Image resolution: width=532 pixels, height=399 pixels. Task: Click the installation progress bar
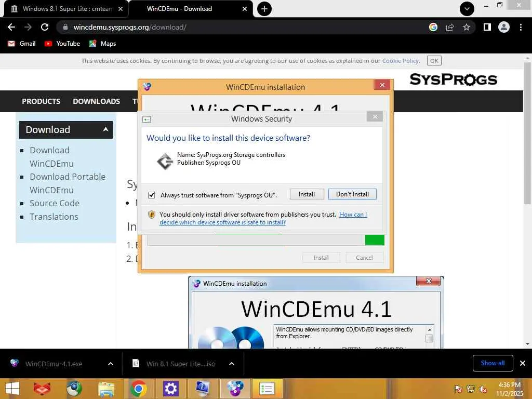pos(265,240)
